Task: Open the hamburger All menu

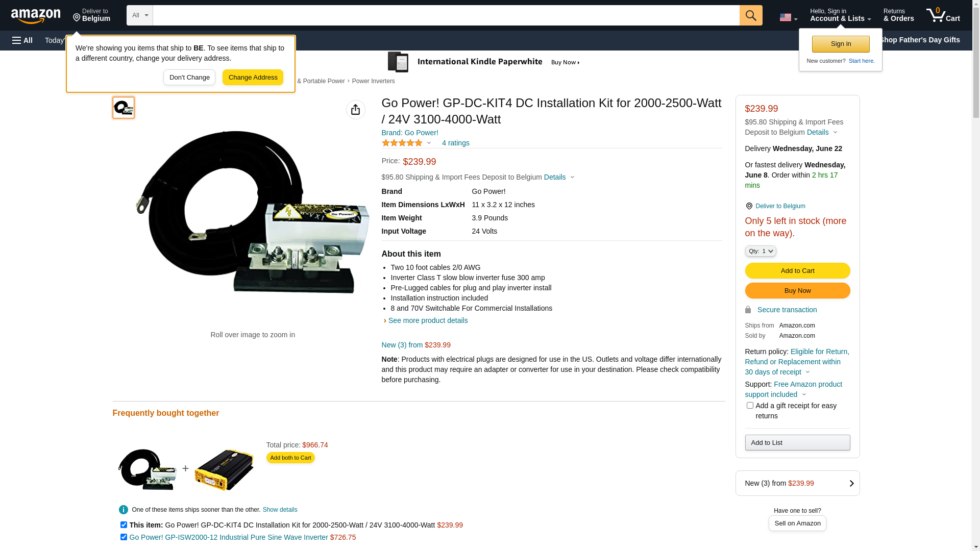Action: click(x=22, y=40)
